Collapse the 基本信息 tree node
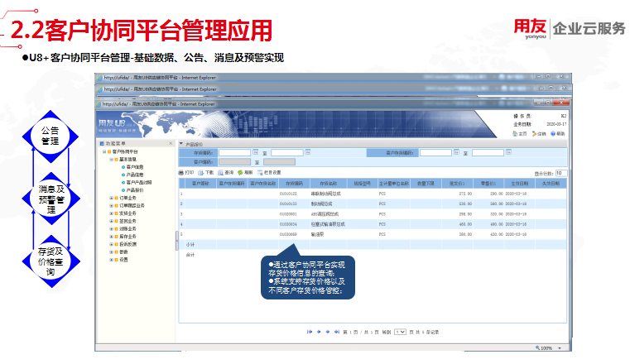This screenshot has height=364, width=635. pyautogui.click(x=112, y=160)
